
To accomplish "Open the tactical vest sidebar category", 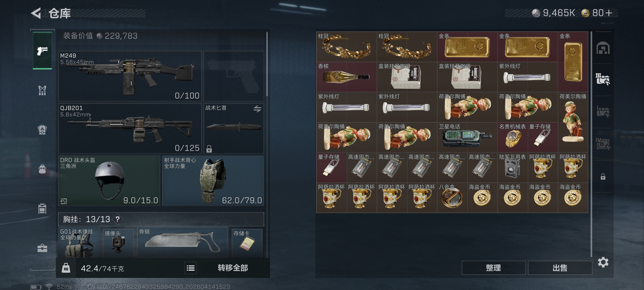I will 42,90.
